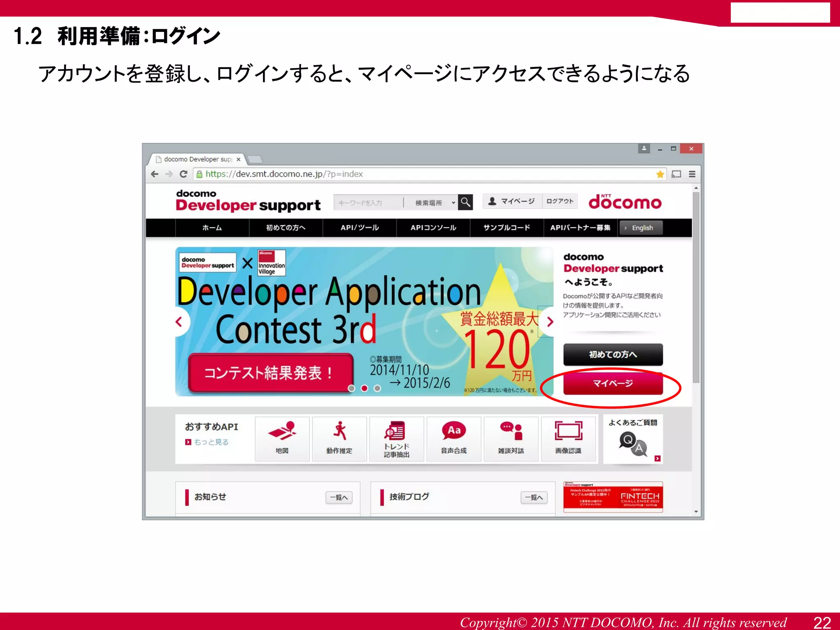The height and width of the screenshot is (630, 840).
Task: Open the APIコンソール menu item
Action: (x=433, y=228)
